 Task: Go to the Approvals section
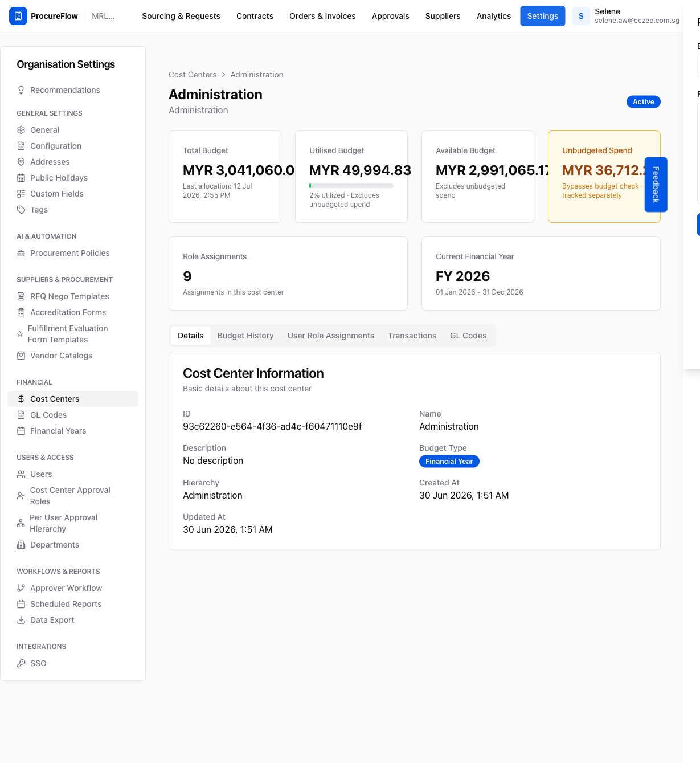coord(390,16)
